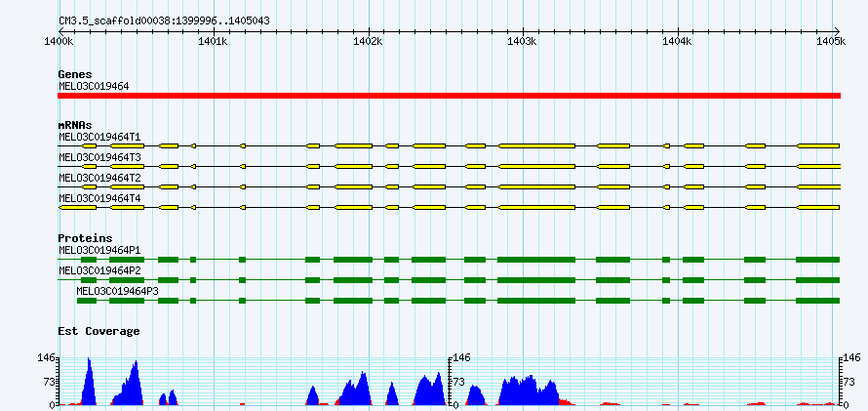Click the 1405k ruler label
This screenshot has width=868, height=411.
pos(832,42)
